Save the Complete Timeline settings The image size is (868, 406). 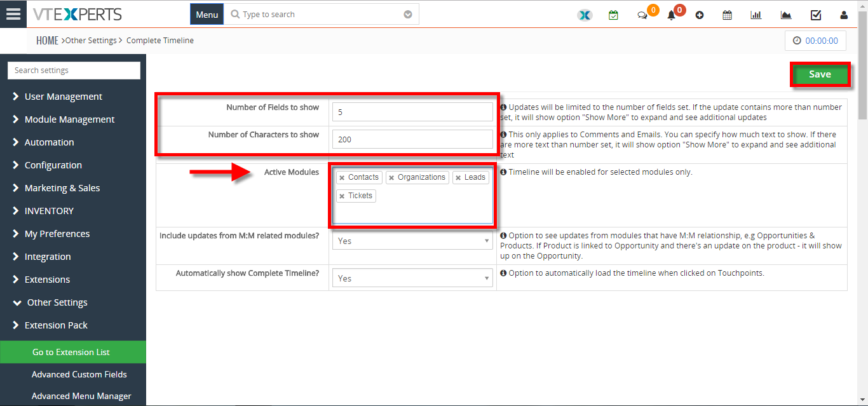coord(820,74)
